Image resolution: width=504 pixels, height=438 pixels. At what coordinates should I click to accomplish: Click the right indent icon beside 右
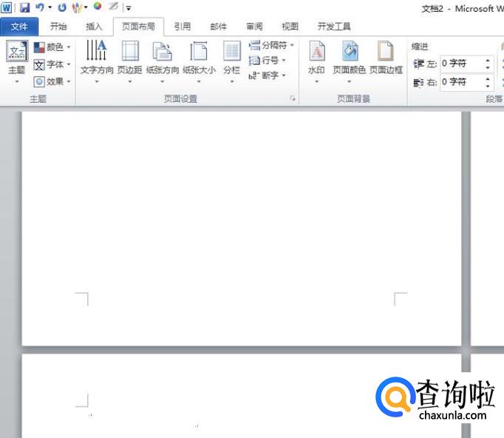pyautogui.click(x=418, y=83)
